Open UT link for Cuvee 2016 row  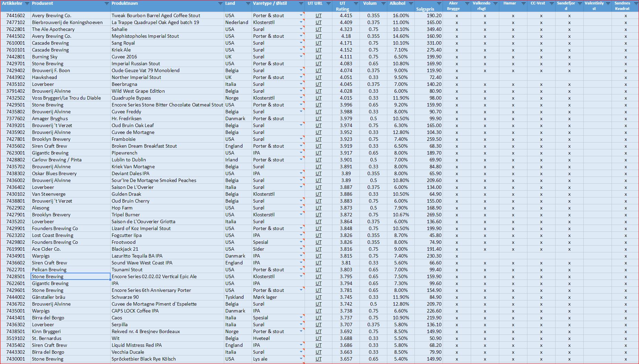319,57
